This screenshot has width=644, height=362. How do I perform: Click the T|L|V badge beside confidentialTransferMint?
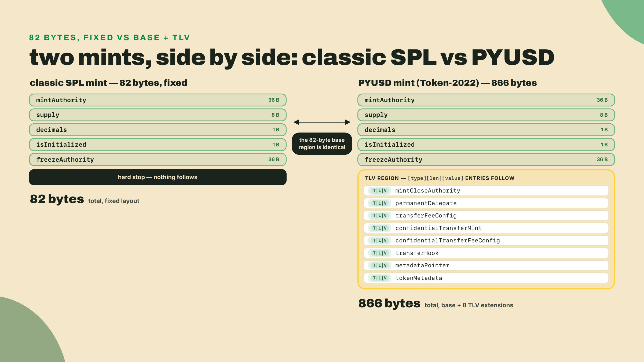[x=380, y=228]
